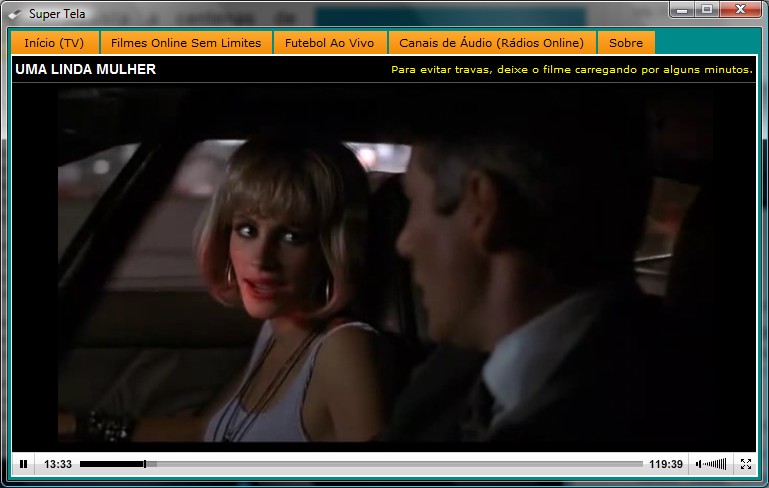
Task: Click the yellow loading tip message
Action: coord(571,70)
